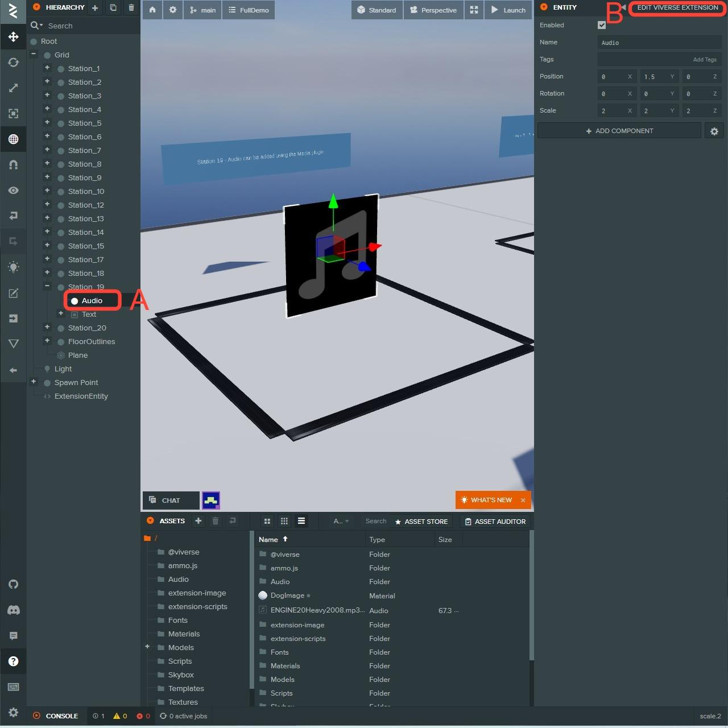Collapse the Station_19 tree node
Image resolution: width=728 pixels, height=728 pixels.
pos(47,286)
